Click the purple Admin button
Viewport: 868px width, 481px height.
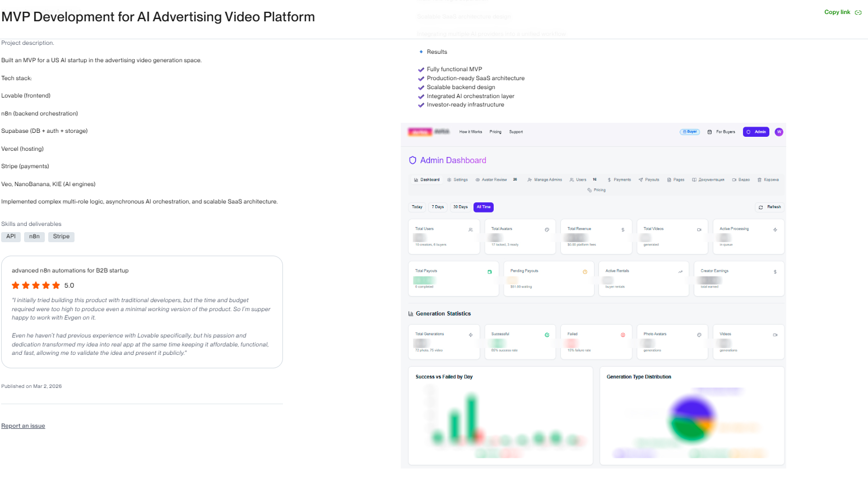coord(756,132)
